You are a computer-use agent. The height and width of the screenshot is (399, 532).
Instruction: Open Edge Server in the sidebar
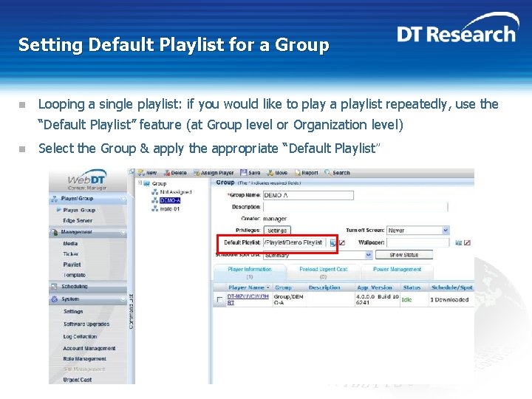pos(78,221)
